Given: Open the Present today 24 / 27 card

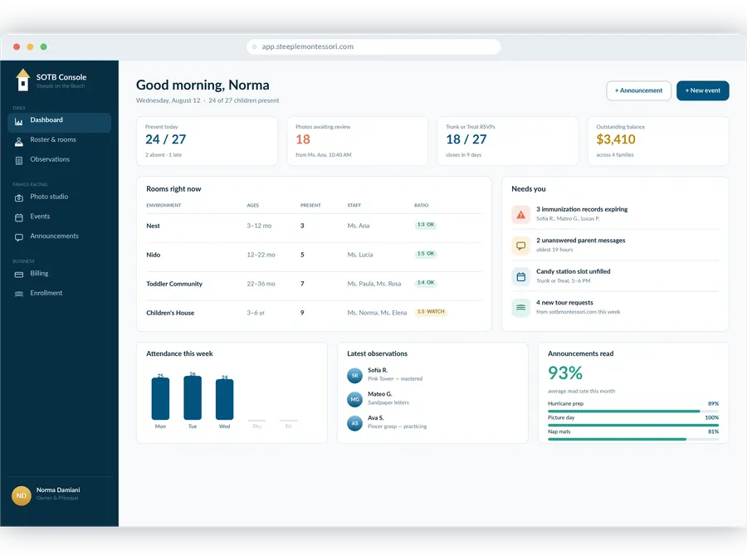Looking at the screenshot, I should pos(207,141).
